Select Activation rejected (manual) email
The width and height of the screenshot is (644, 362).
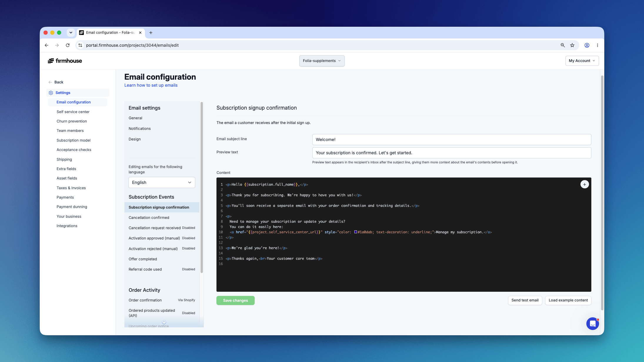click(x=162, y=249)
